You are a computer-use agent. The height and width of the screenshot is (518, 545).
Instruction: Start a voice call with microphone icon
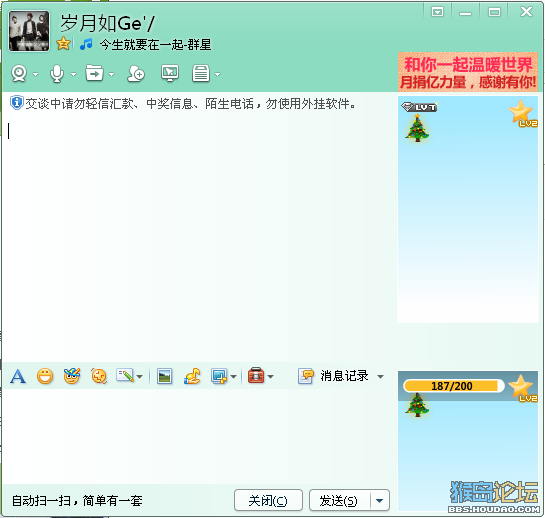click(57, 74)
